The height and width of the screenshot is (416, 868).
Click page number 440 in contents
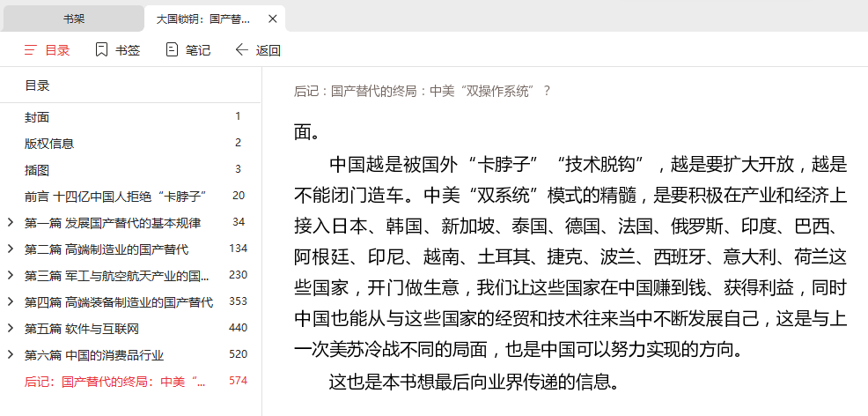click(x=238, y=327)
